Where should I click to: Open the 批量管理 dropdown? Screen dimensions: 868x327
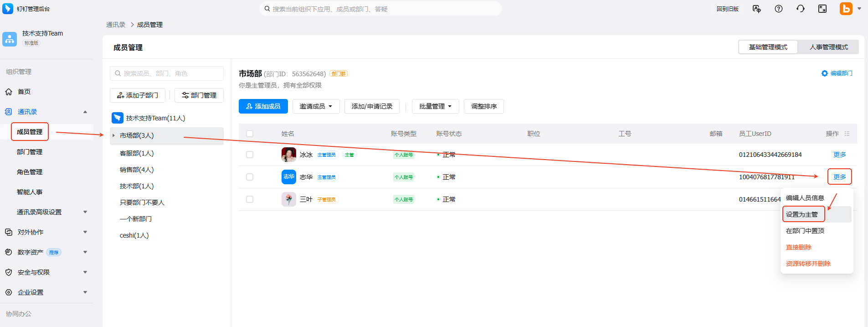pyautogui.click(x=435, y=106)
